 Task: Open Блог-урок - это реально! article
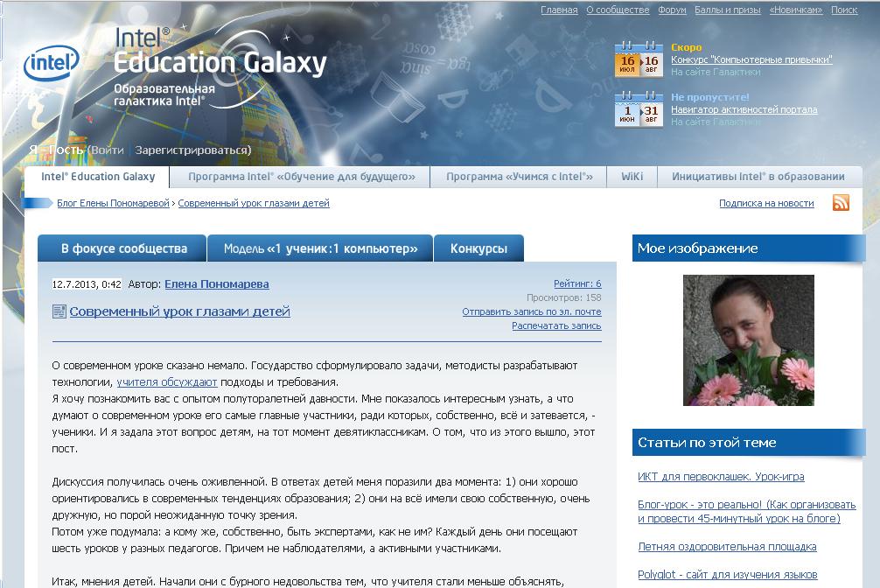pyautogui.click(x=746, y=511)
